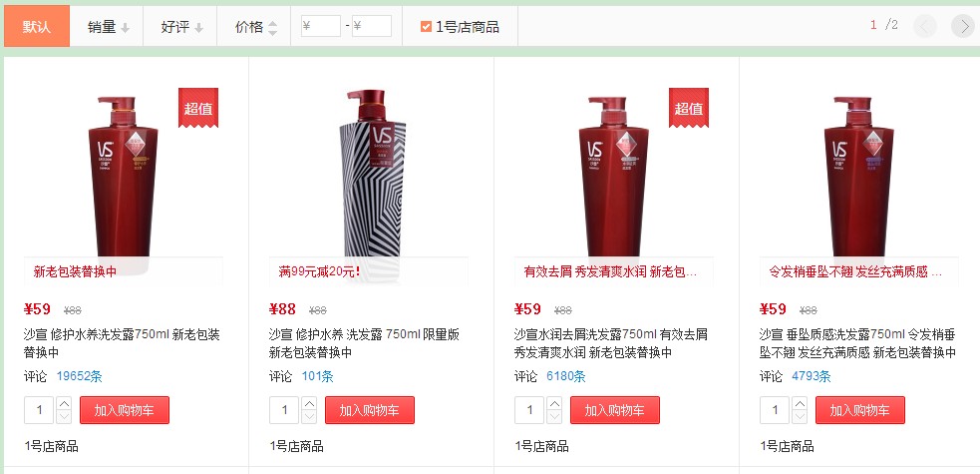Decrease quantity of 垂坠质感 shampoo

(x=800, y=417)
